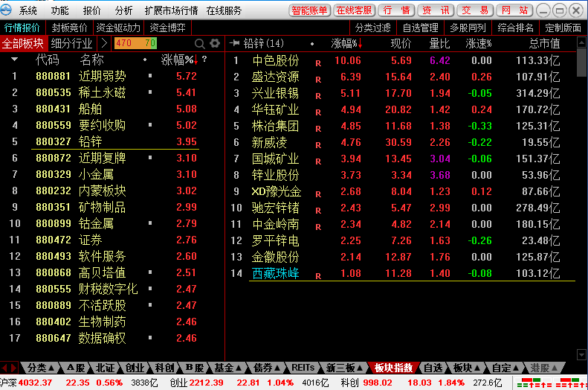Image resolution: width=588 pixels, height=390 pixels.
Task: Sort by 涨幅% in sector list header
Action: pyautogui.click(x=179, y=60)
